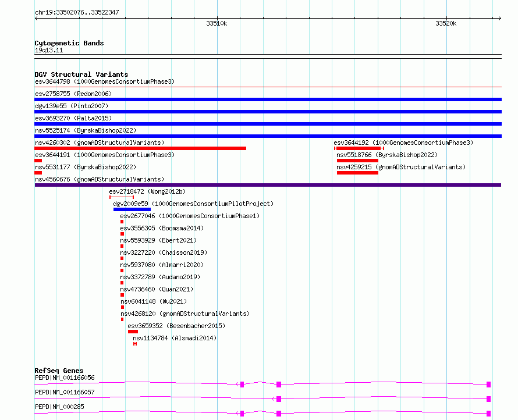The height and width of the screenshot is (420, 518).
Task: Select the red interval glyph under esv2718472
Action: (x=122, y=197)
